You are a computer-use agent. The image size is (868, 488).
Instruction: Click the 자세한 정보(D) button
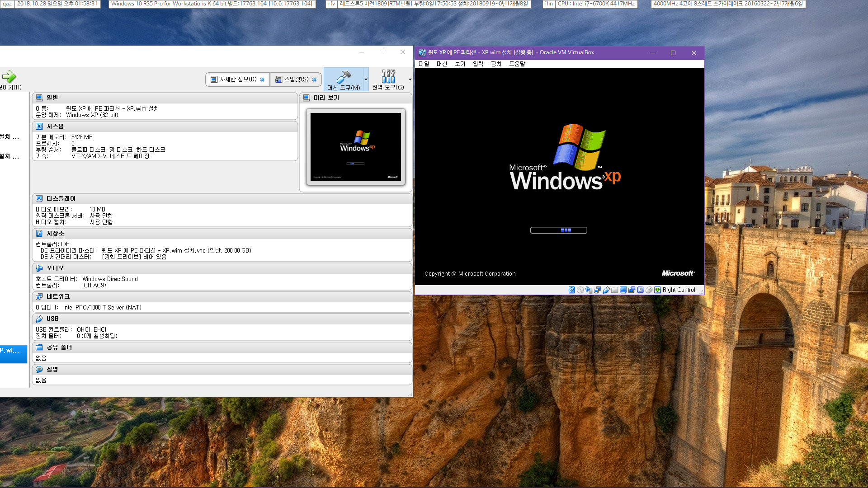tap(237, 79)
